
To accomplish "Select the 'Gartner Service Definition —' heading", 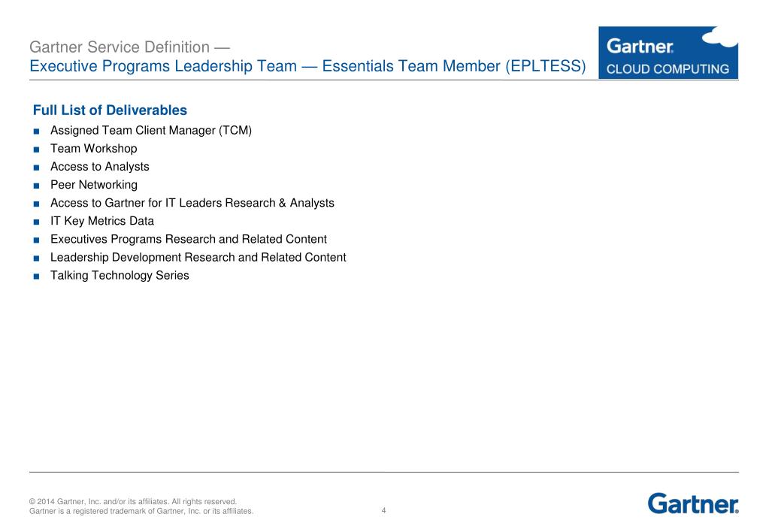I will click(x=129, y=47).
